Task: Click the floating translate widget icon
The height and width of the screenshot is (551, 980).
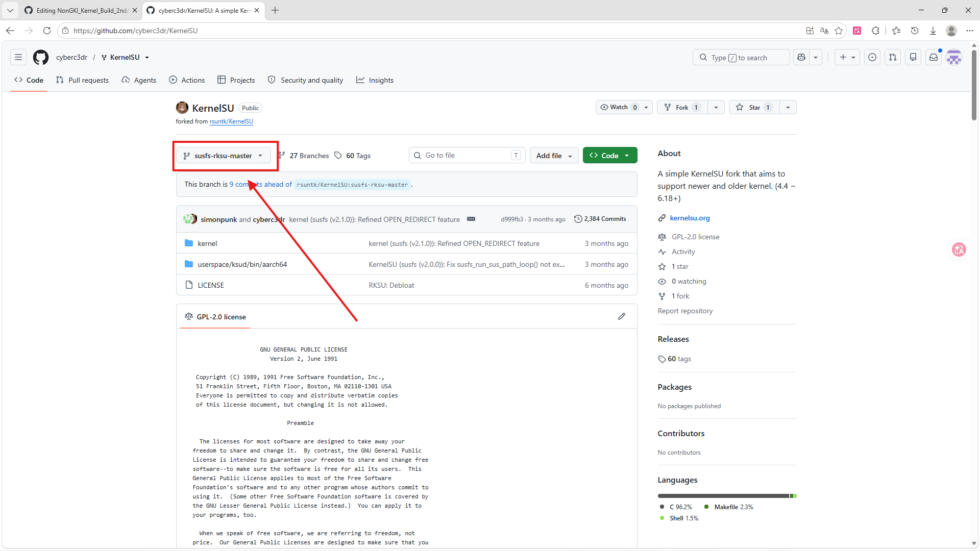Action: point(959,249)
